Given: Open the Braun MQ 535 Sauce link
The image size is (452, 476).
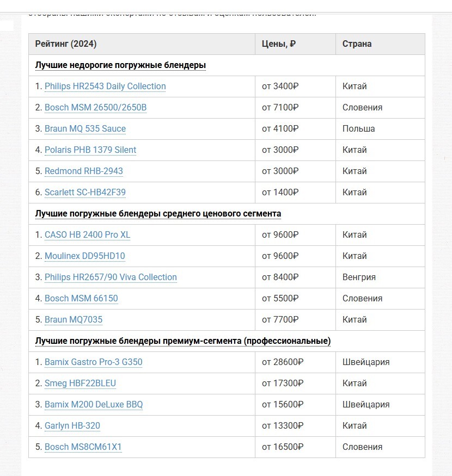Looking at the screenshot, I should pos(85,128).
